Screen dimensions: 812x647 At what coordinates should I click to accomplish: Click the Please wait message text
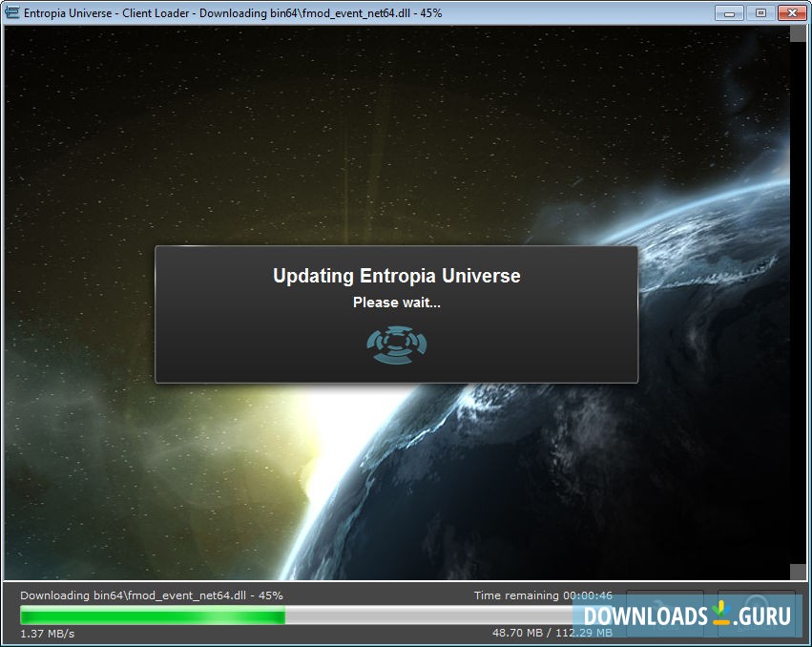397,302
